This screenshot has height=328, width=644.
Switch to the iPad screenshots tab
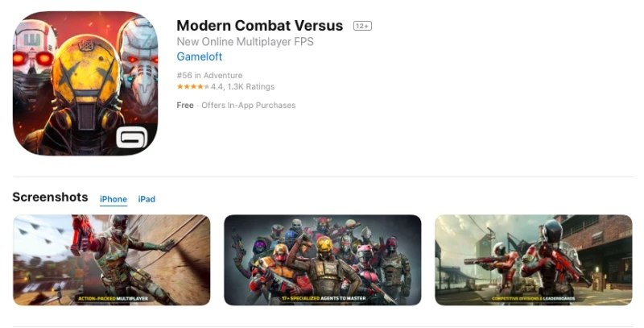pos(147,199)
